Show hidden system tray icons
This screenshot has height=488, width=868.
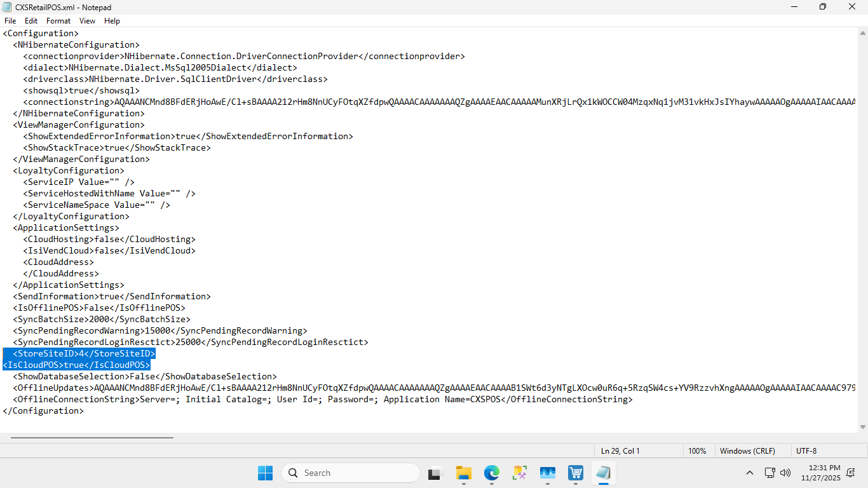[750, 473]
